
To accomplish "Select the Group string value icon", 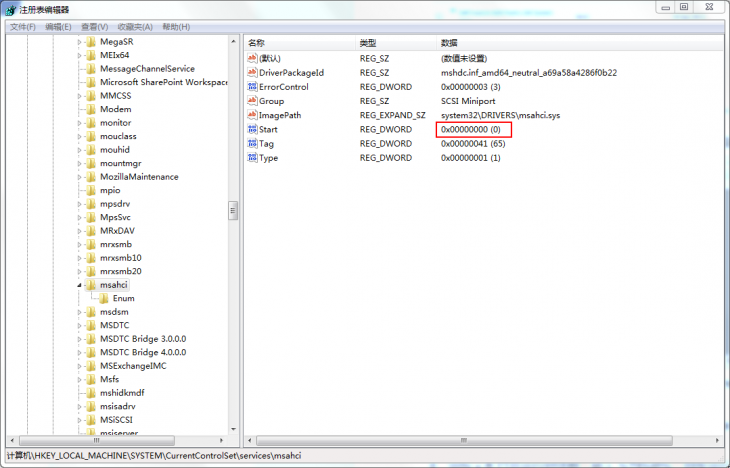I will coord(252,101).
